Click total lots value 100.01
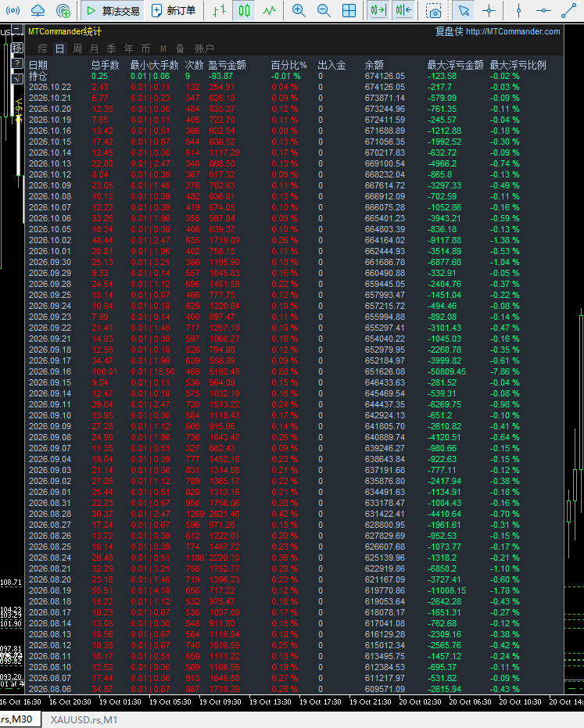 [105, 372]
